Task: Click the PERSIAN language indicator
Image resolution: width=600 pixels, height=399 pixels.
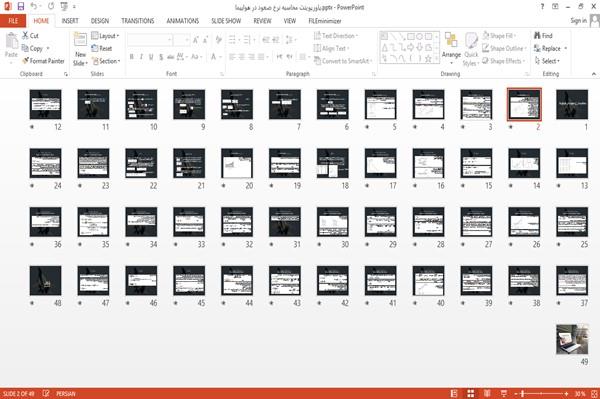Action: pyautogui.click(x=66, y=393)
